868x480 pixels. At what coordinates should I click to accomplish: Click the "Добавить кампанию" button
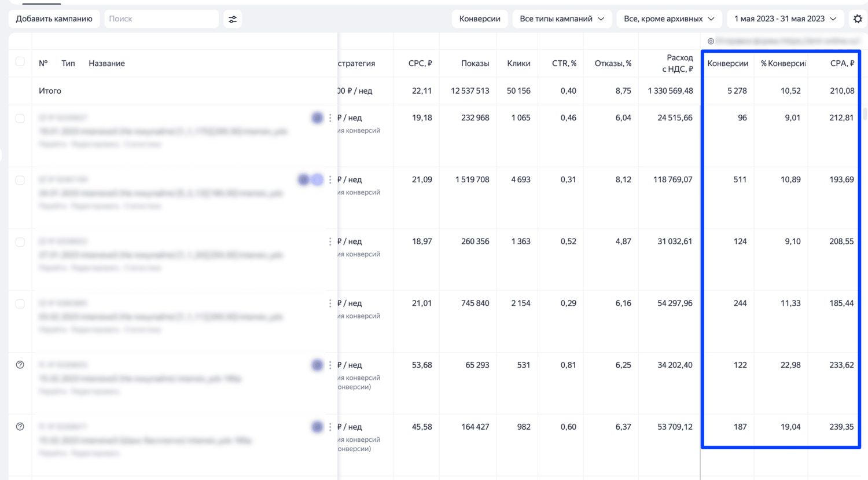54,19
